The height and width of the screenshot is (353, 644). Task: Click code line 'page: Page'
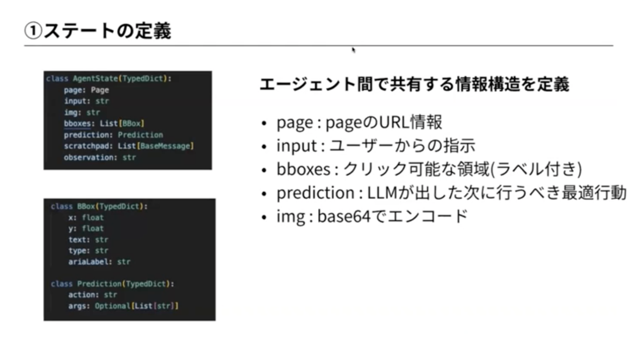point(86,90)
